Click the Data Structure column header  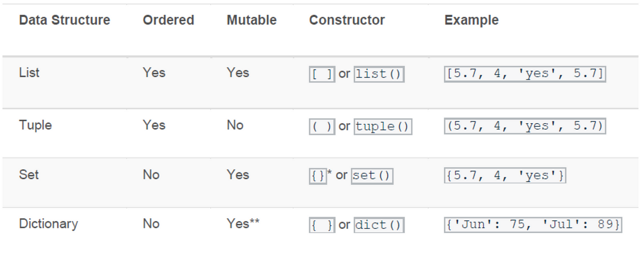click(x=64, y=20)
